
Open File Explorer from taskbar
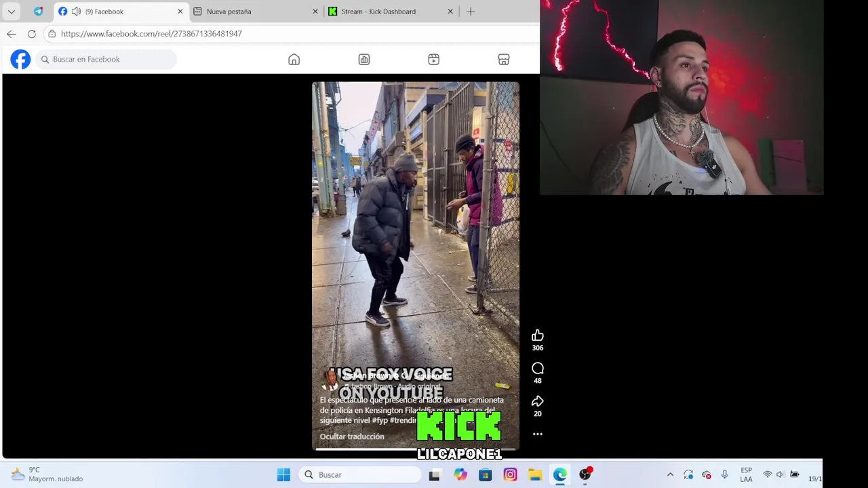(535, 474)
